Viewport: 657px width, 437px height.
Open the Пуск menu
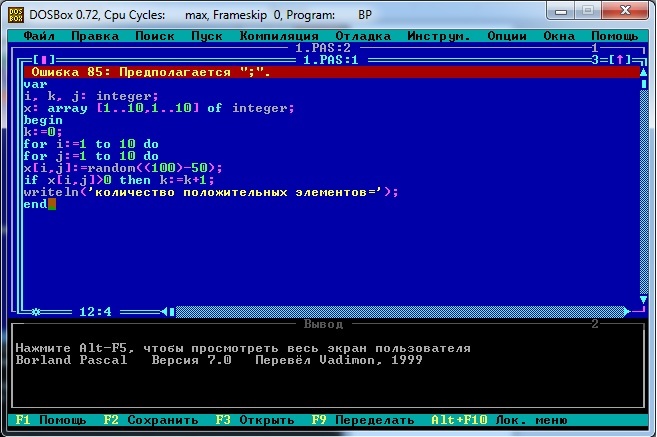click(207, 36)
